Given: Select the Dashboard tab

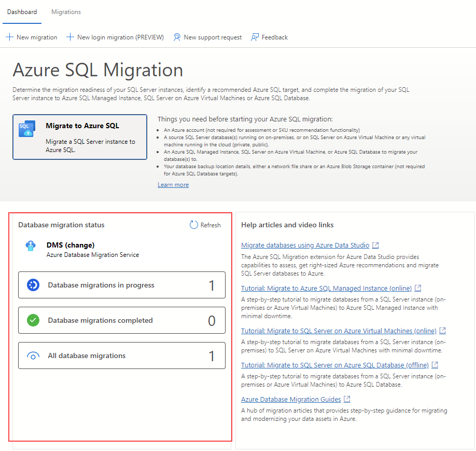Looking at the screenshot, I should pos(22,11).
